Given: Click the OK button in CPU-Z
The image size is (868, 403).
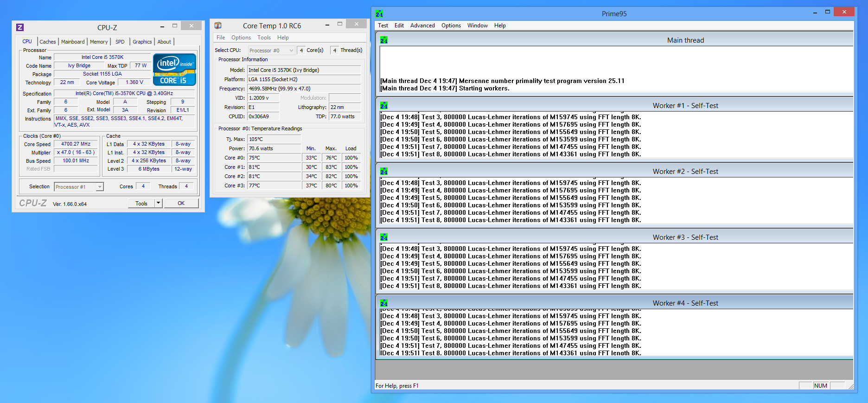Looking at the screenshot, I should click(181, 203).
